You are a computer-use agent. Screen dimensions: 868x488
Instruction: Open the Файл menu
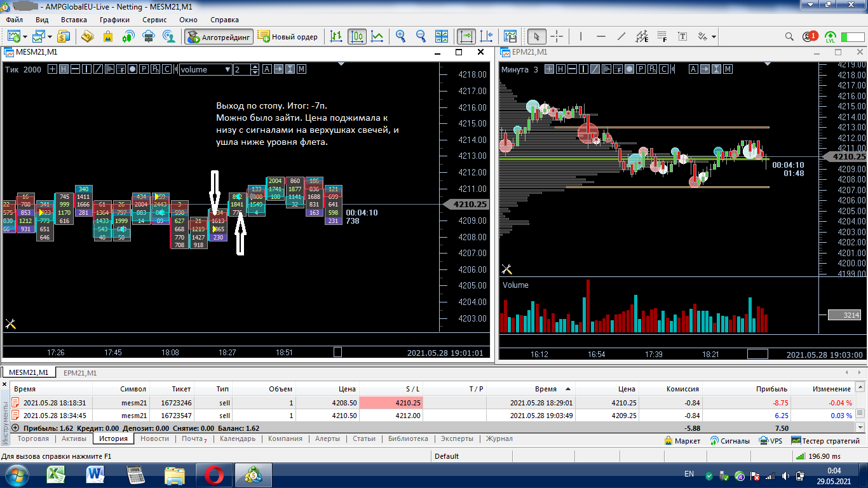[x=15, y=20]
